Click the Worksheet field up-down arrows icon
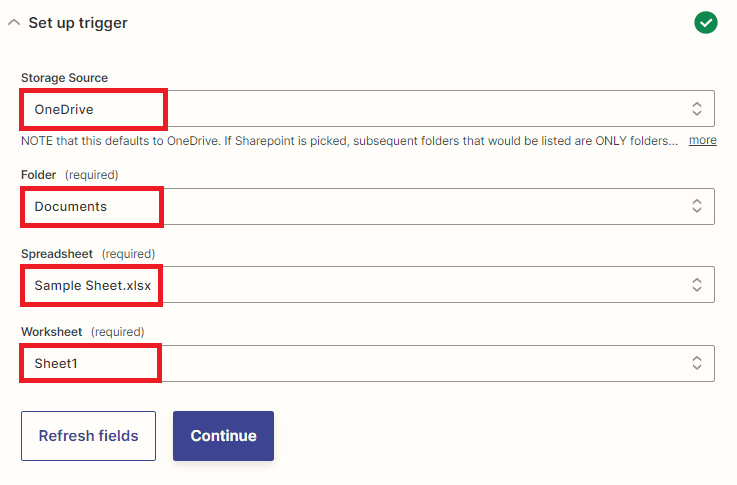This screenshot has height=485, width=737. (x=697, y=363)
